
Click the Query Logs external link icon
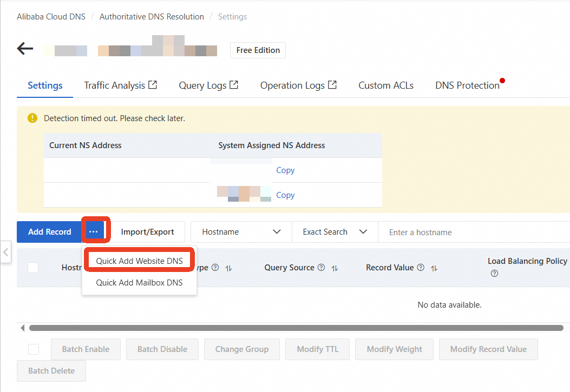[234, 85]
